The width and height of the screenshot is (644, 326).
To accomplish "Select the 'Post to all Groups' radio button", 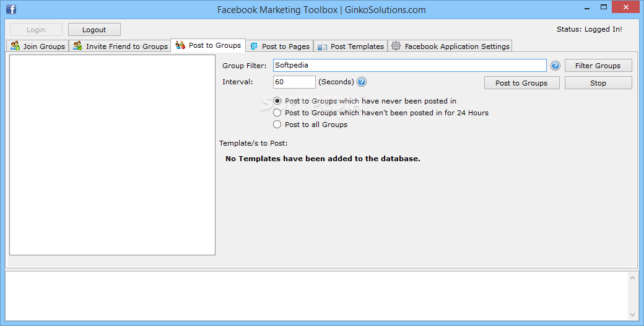I will tap(277, 125).
